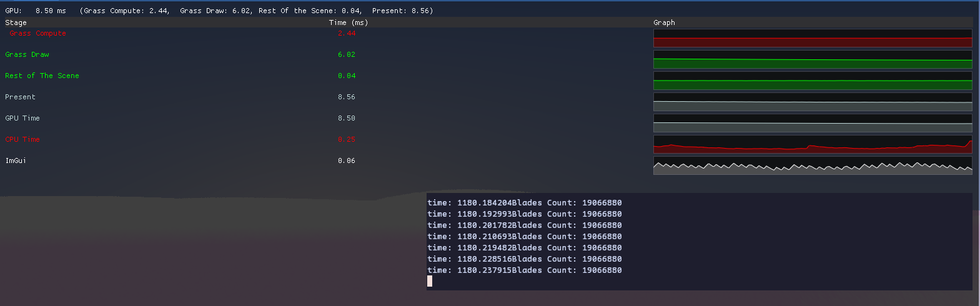Screen dimensions: 980x306
Task: Click the Grass Compute 2.44 time value
Action: pos(347,34)
